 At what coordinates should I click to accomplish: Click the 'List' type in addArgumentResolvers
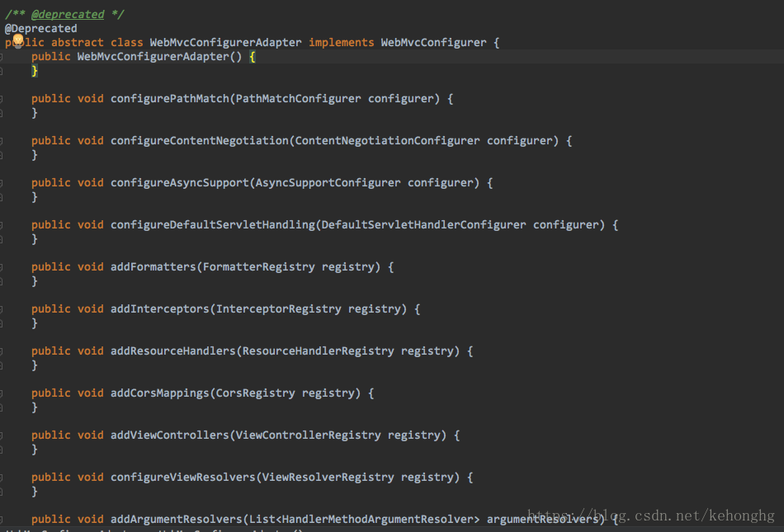[262, 519]
